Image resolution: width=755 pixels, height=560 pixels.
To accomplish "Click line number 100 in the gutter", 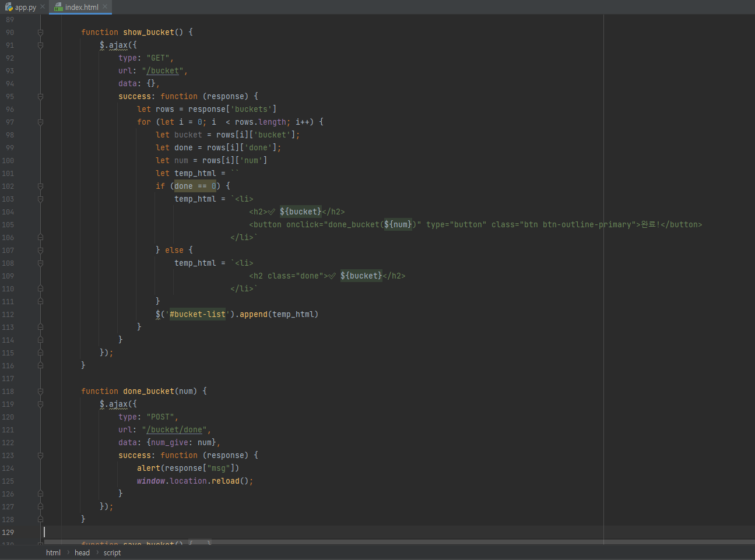I will point(8,160).
